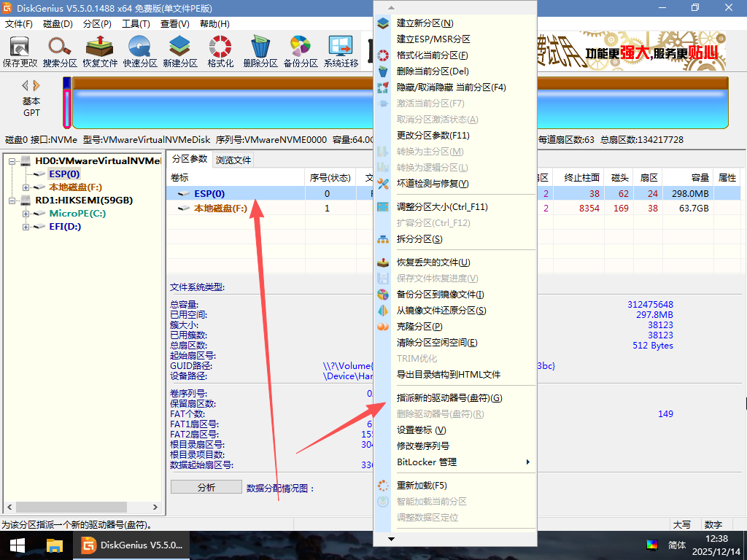747x560 pixels.
Task: Click the 格式化 format toolbar icon
Action: [220, 51]
